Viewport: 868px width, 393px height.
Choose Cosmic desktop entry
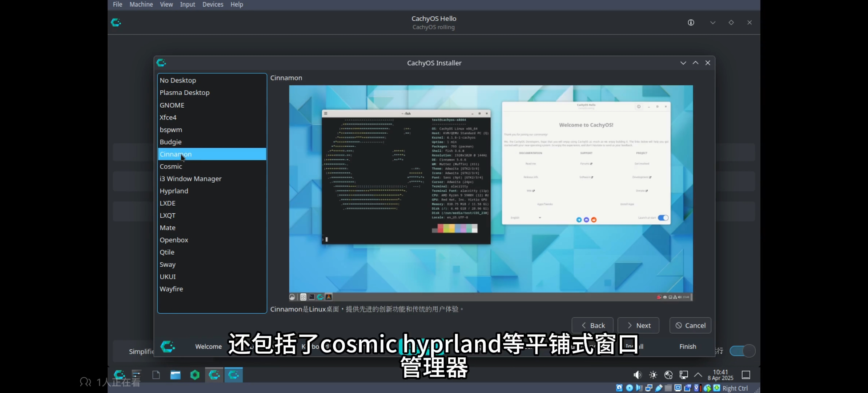pyautogui.click(x=212, y=166)
